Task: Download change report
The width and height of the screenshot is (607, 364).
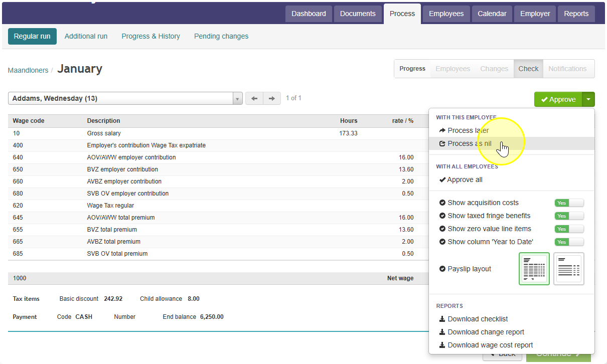Action: point(512,332)
